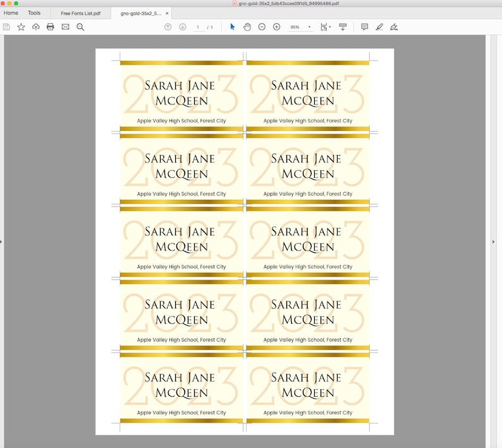Open the fill and sign tool
This screenshot has width=502, height=448.
[394, 27]
